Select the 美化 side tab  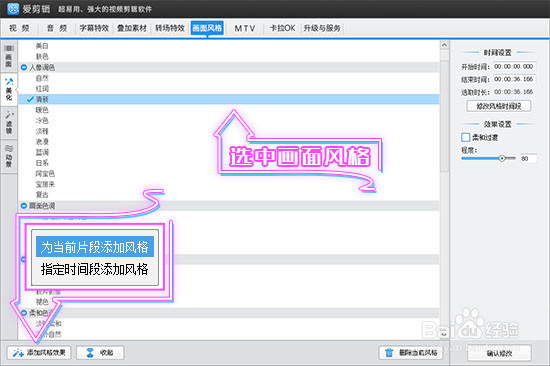pyautogui.click(x=9, y=89)
